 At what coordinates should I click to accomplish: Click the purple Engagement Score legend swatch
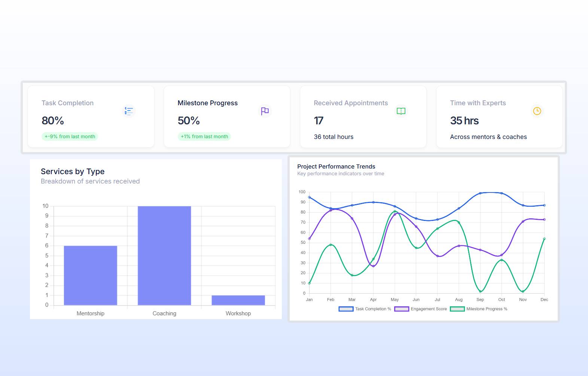pyautogui.click(x=402, y=309)
